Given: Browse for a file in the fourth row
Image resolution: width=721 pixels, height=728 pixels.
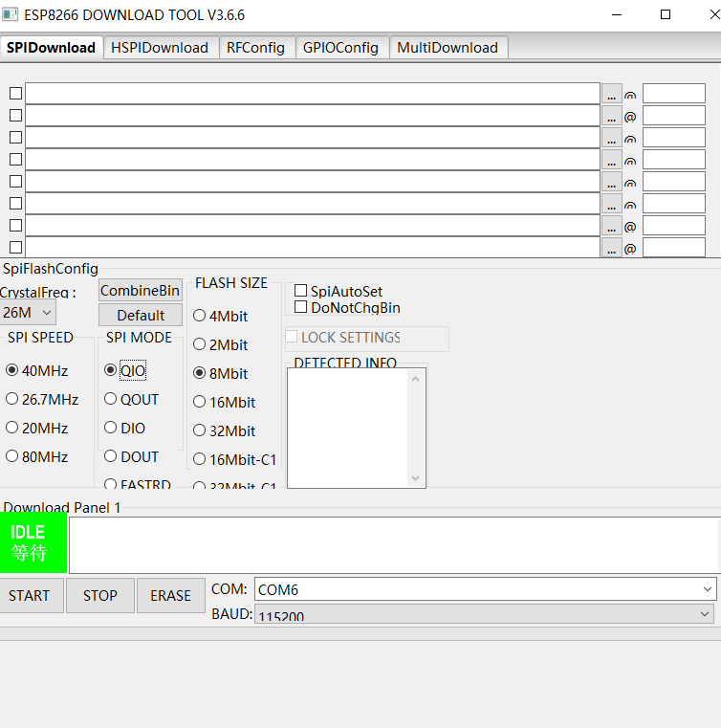Looking at the screenshot, I should (x=611, y=160).
